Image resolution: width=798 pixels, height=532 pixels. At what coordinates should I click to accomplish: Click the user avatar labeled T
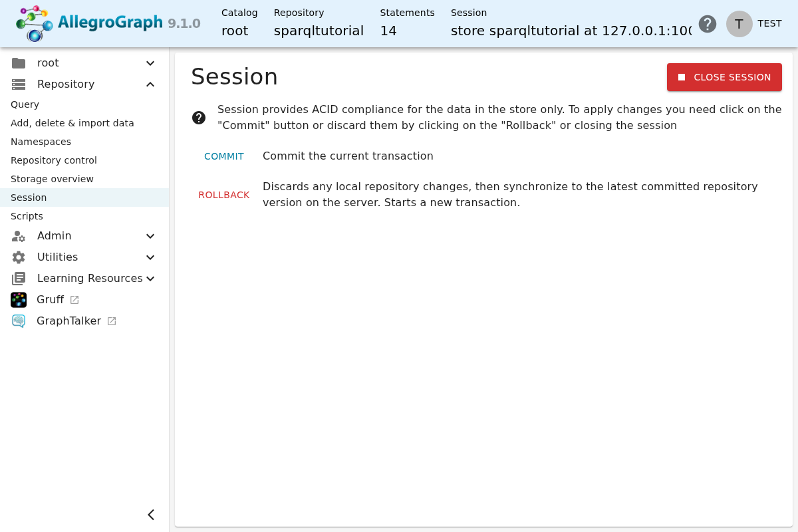point(739,24)
